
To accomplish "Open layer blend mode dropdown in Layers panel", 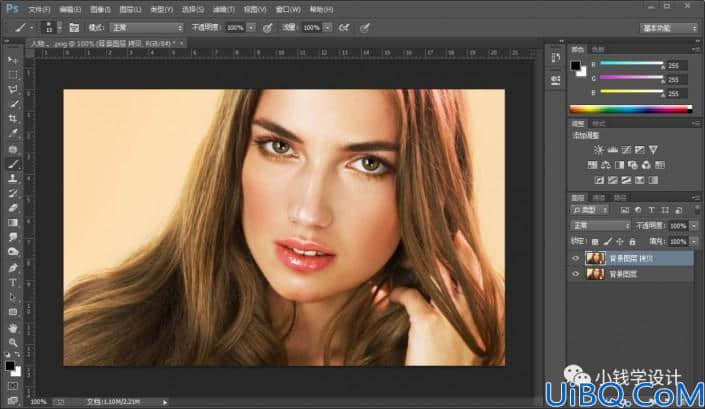I will point(600,226).
